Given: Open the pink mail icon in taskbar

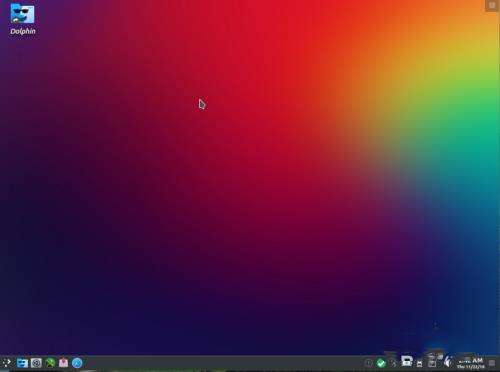Looking at the screenshot, I should tap(63, 362).
